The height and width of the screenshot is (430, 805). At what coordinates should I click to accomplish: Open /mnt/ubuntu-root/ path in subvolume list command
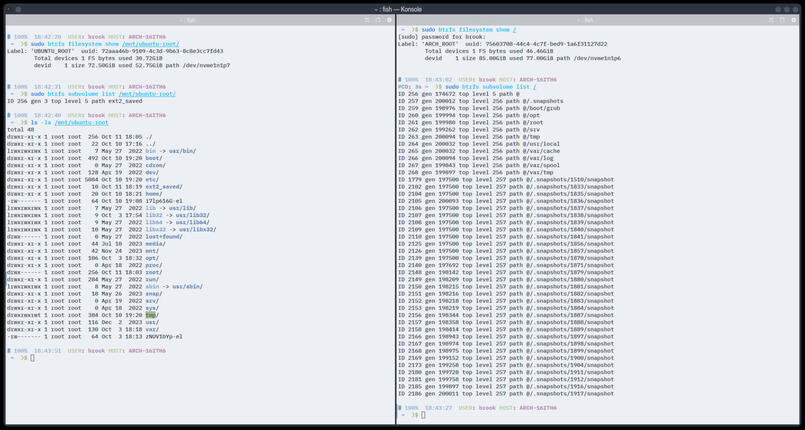[147, 94]
